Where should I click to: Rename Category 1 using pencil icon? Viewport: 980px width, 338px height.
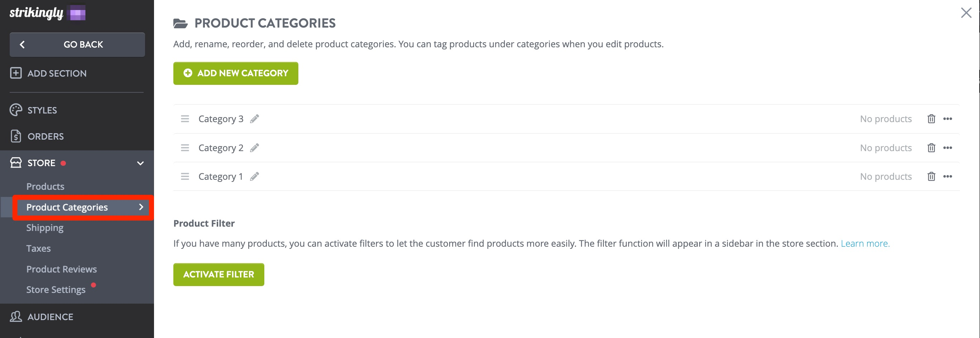(x=255, y=177)
